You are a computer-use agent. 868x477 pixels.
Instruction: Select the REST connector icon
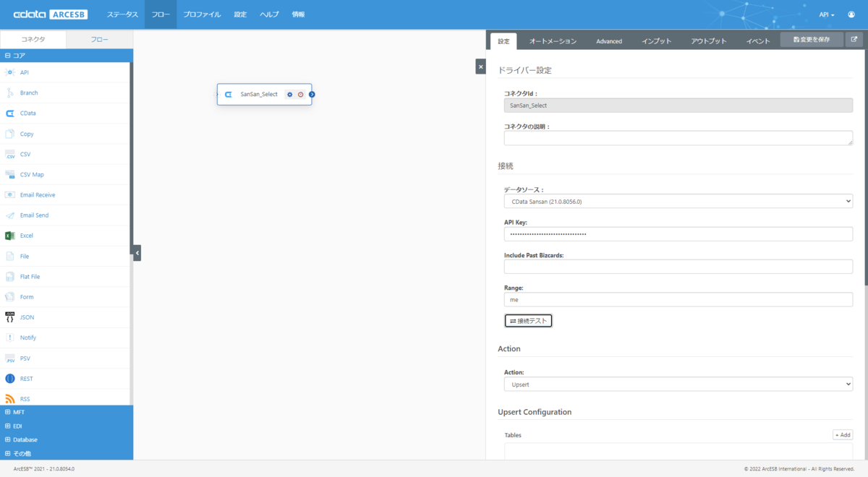(x=10, y=379)
